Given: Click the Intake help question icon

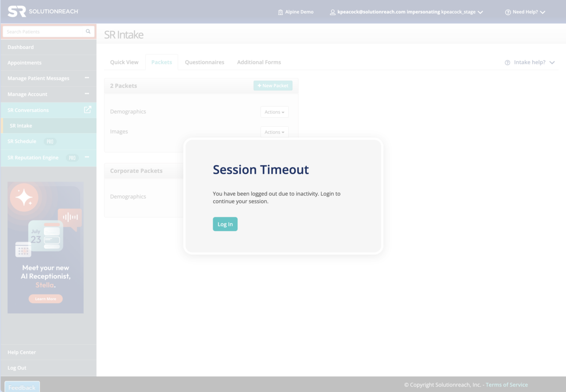Looking at the screenshot, I should pyautogui.click(x=508, y=63).
